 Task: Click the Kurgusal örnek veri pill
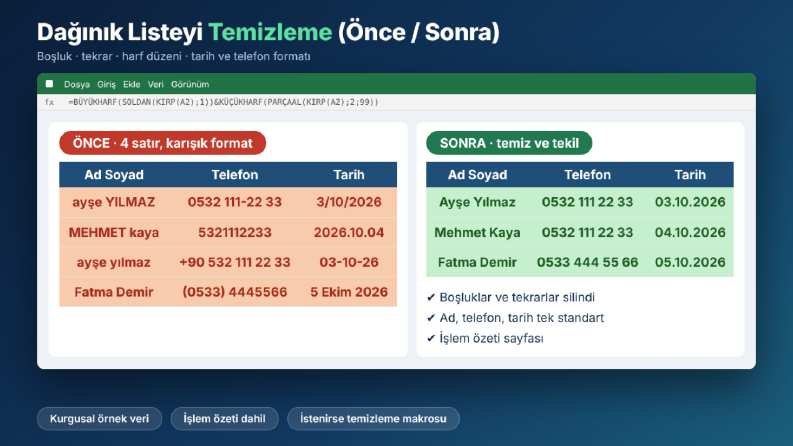pos(100,419)
